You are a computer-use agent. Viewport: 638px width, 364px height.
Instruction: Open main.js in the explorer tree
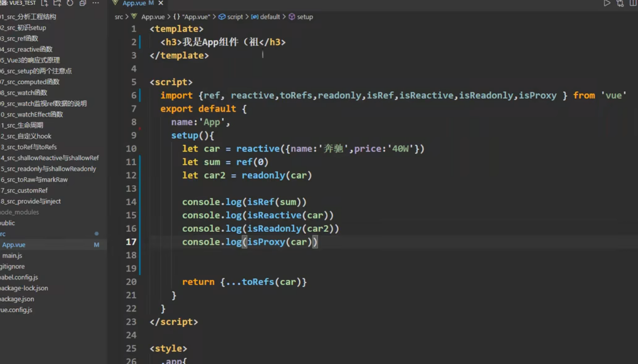click(x=12, y=256)
